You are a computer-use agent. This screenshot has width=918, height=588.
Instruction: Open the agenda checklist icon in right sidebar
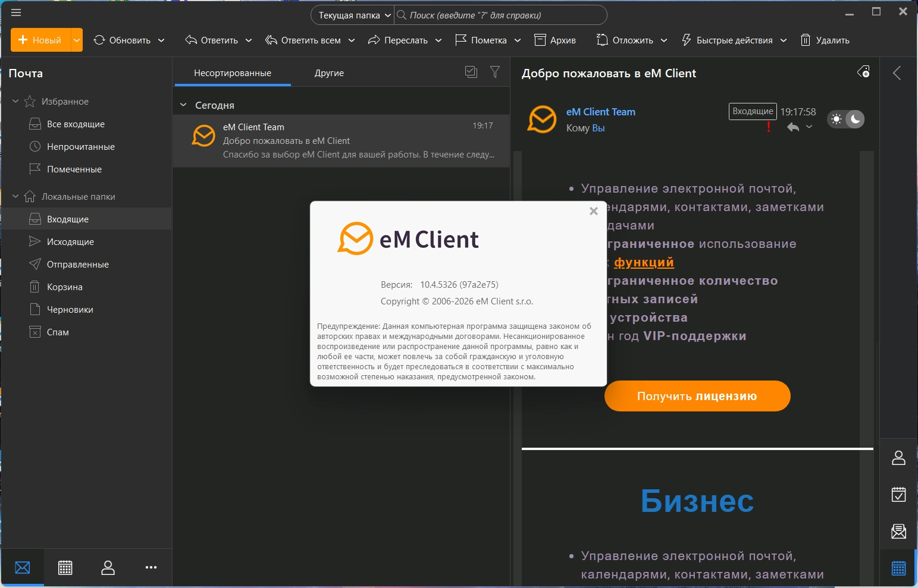pos(898,494)
